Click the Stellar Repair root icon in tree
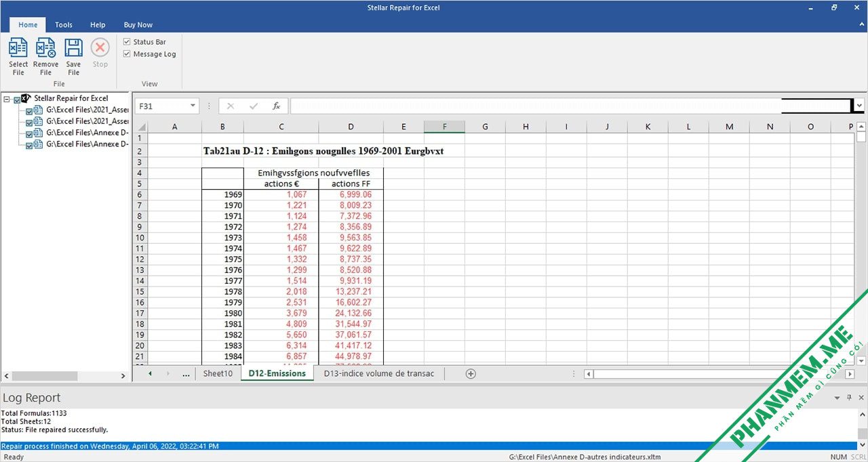Image resolution: width=868 pixels, height=462 pixels. point(26,98)
